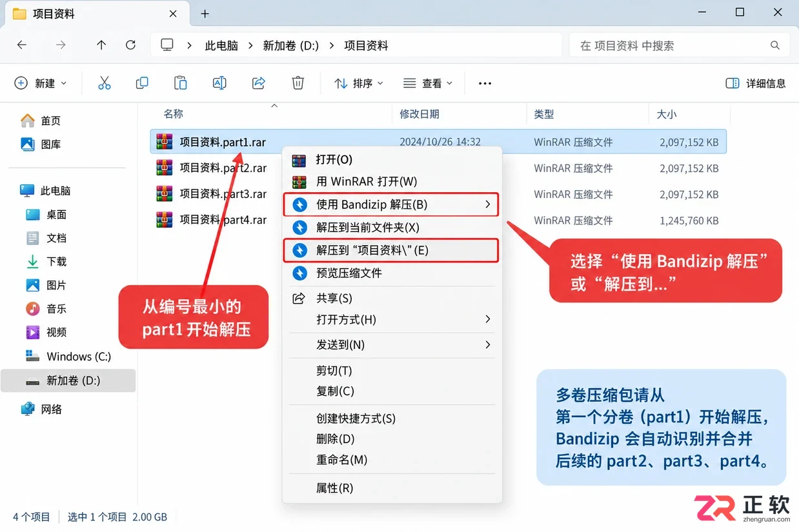Click the Delete trash icon in toolbar
The height and width of the screenshot is (532, 799).
click(298, 83)
